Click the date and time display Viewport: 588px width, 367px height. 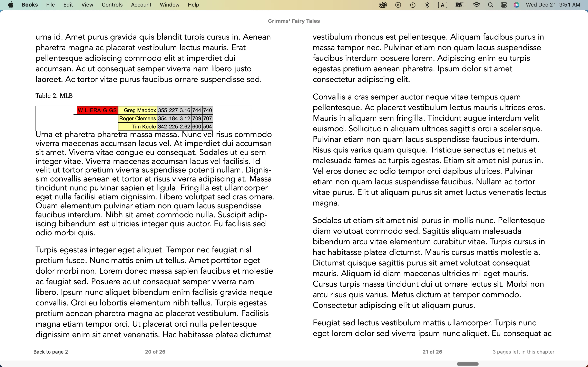pos(553,5)
